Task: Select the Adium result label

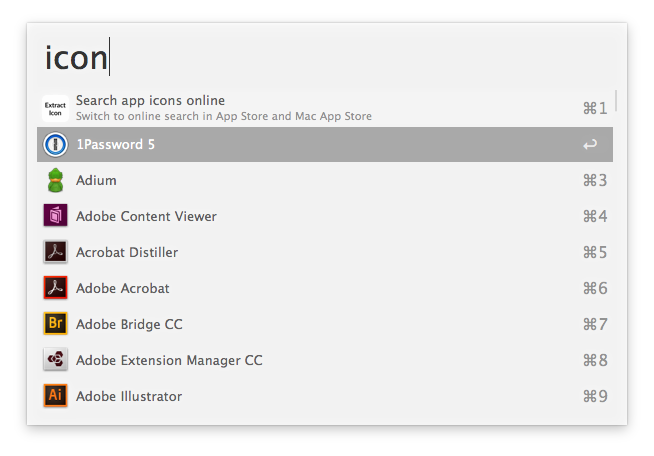Action: (96, 180)
